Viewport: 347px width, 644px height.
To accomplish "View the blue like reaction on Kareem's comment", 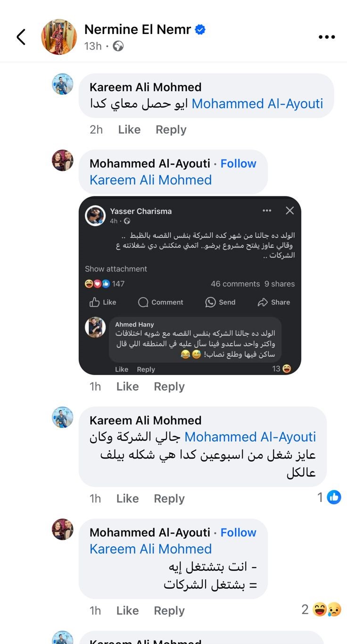I will tap(334, 497).
